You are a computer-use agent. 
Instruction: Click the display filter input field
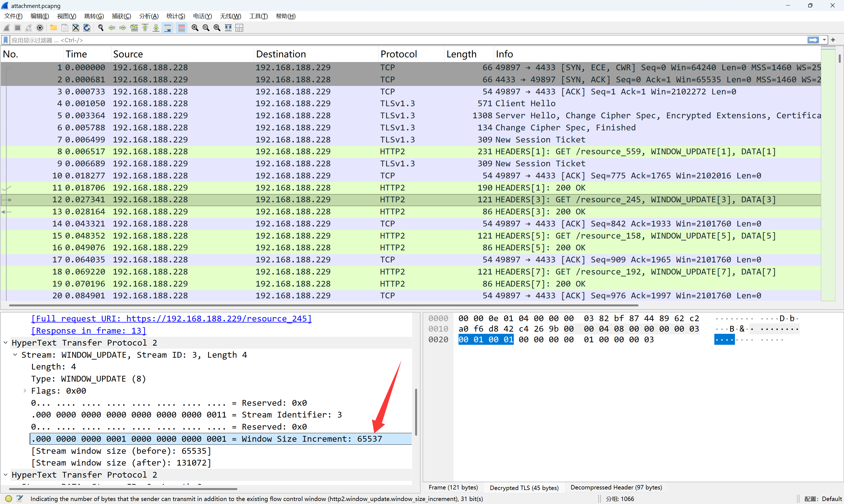pos(408,40)
